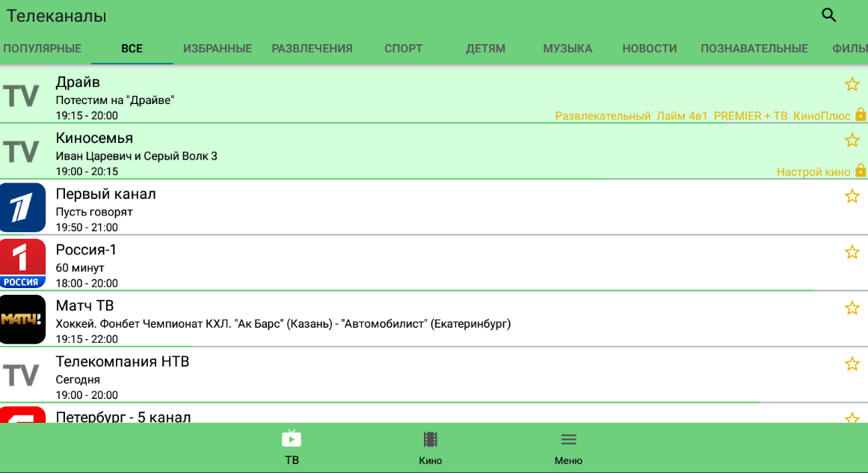Open the search magnifier icon

[x=828, y=15]
